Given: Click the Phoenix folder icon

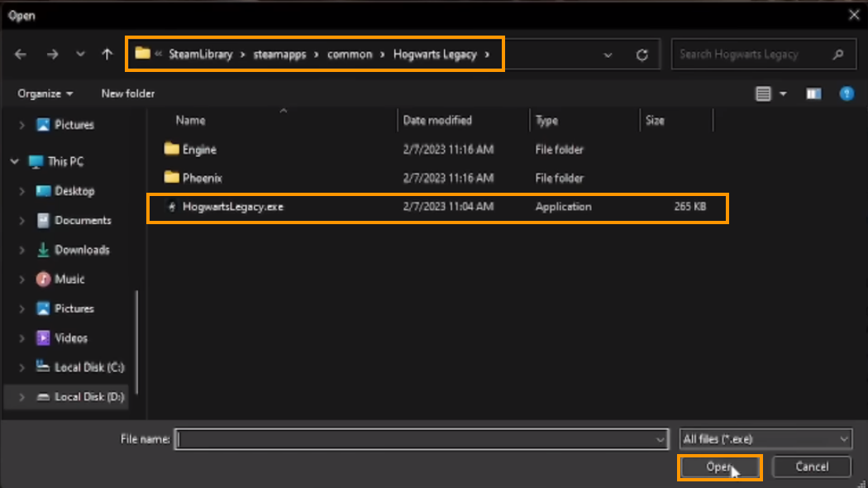Looking at the screenshot, I should click(x=172, y=177).
